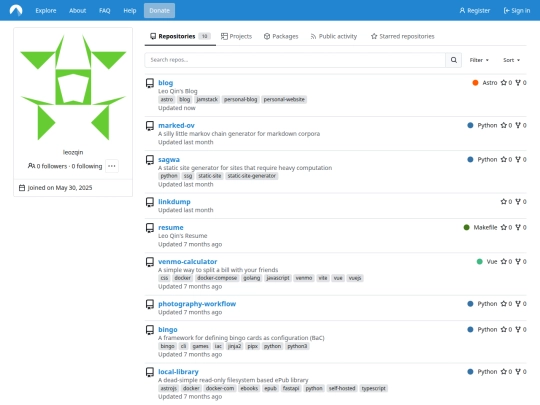The image size is (540, 405).
Task: Open Explore in the top navigation
Action: pyautogui.click(x=46, y=11)
